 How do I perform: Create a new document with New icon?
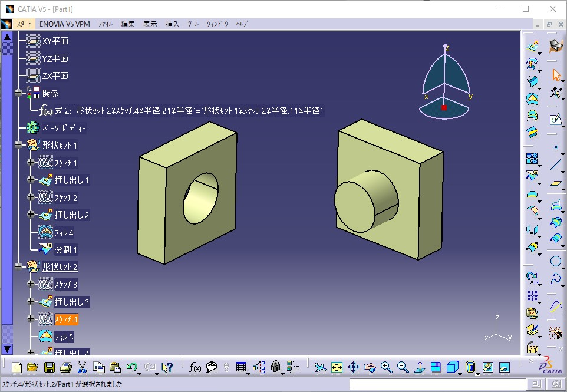[x=17, y=367]
